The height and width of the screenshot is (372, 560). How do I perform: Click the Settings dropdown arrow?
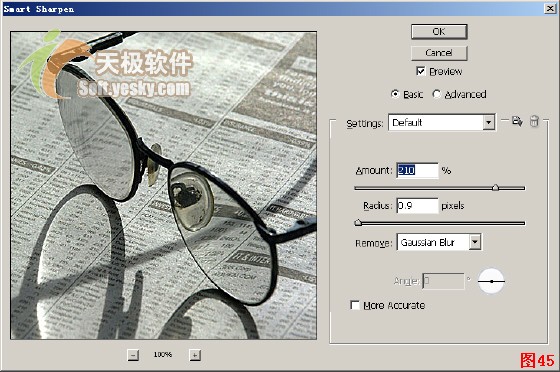tap(489, 122)
